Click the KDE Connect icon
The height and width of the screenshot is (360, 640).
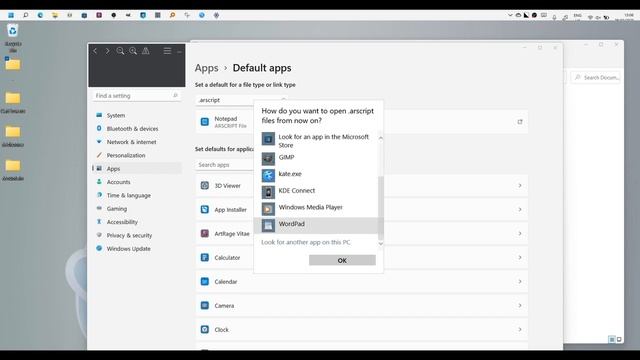(268, 192)
